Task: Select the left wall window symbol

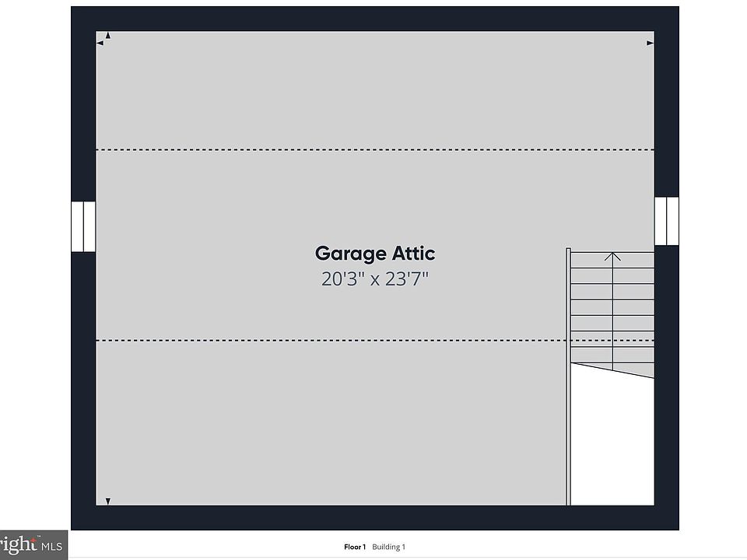Action: point(83,226)
